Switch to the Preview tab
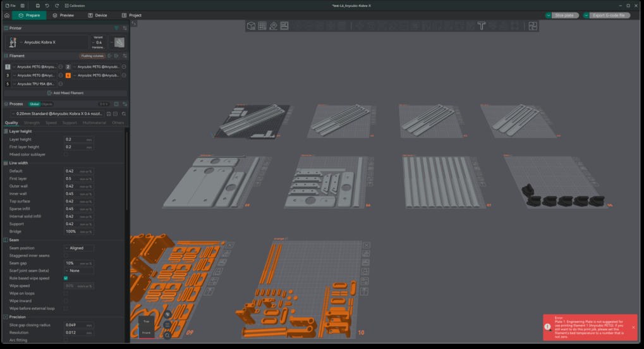The image size is (644, 349). click(x=63, y=15)
